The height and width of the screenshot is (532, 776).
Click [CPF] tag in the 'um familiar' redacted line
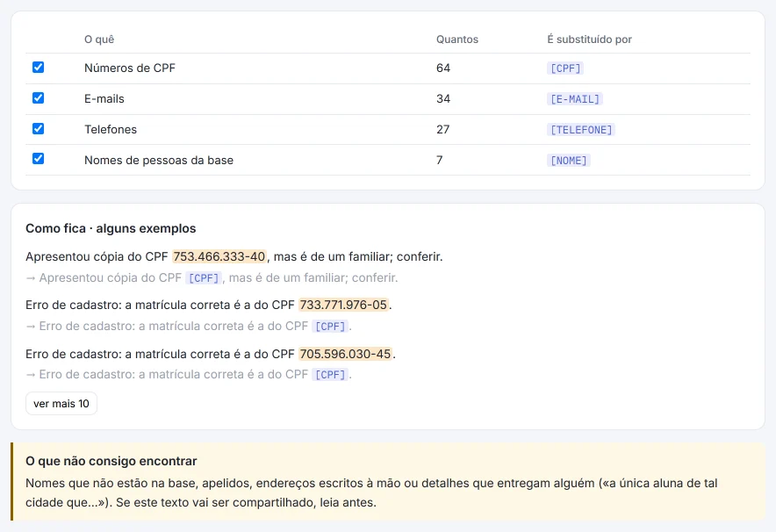click(x=204, y=278)
